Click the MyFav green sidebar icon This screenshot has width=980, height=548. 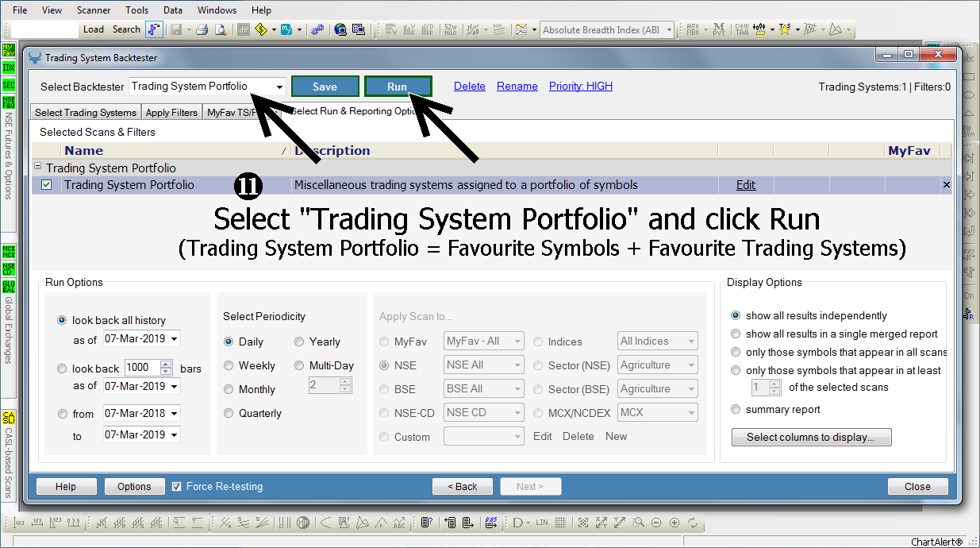click(x=9, y=50)
